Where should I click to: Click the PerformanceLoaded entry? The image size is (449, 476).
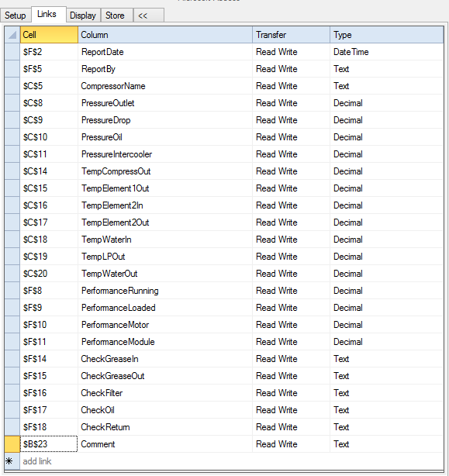(165, 308)
